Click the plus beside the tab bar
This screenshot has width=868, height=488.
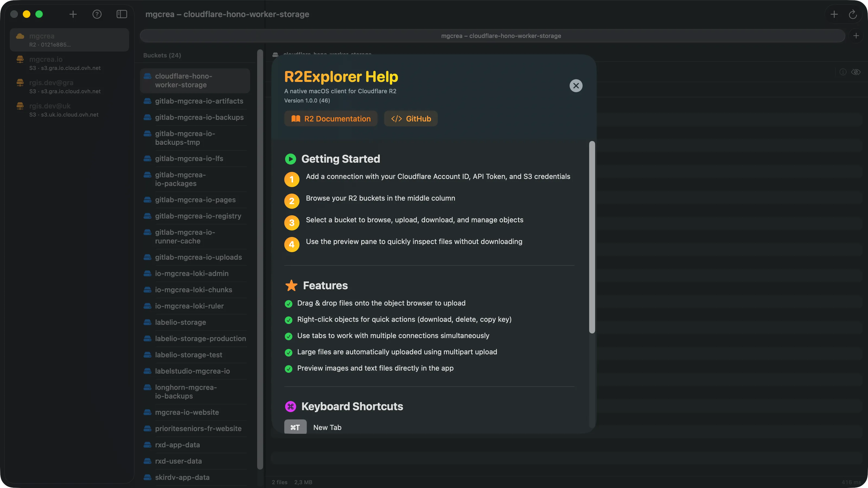856,36
